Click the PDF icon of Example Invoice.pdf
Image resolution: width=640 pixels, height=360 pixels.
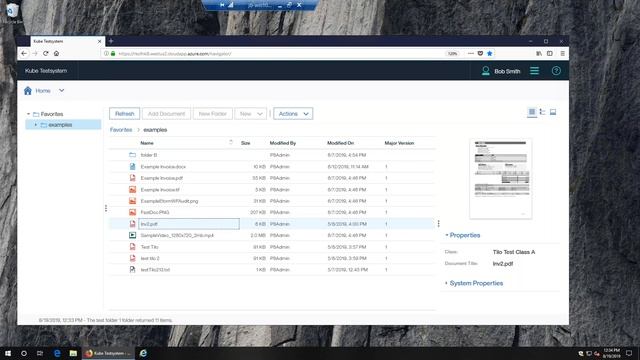click(132, 178)
